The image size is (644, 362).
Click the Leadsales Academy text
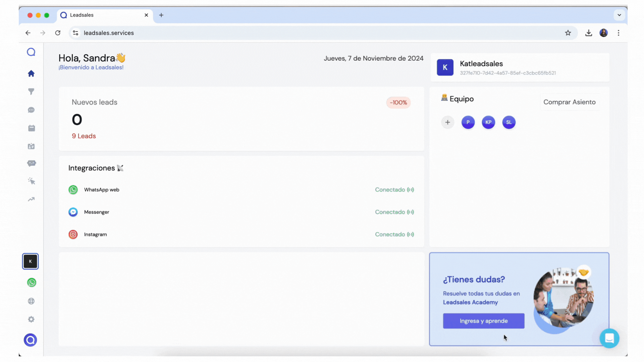[x=470, y=302]
